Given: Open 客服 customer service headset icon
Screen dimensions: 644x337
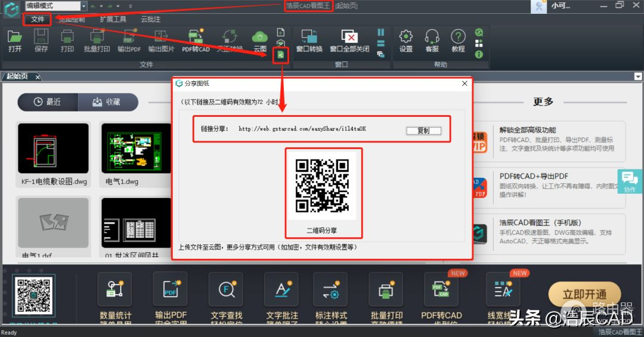Looking at the screenshot, I should pyautogui.click(x=432, y=36).
